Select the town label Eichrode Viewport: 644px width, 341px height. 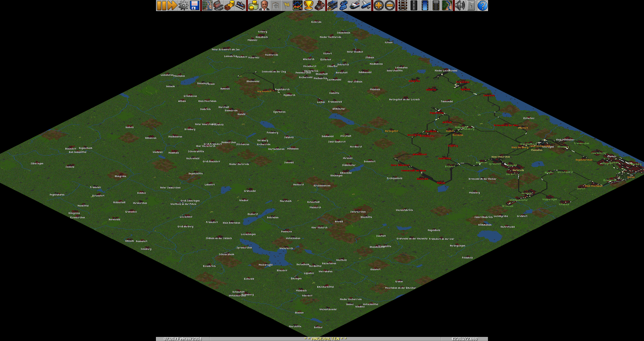pyautogui.click(x=316, y=22)
